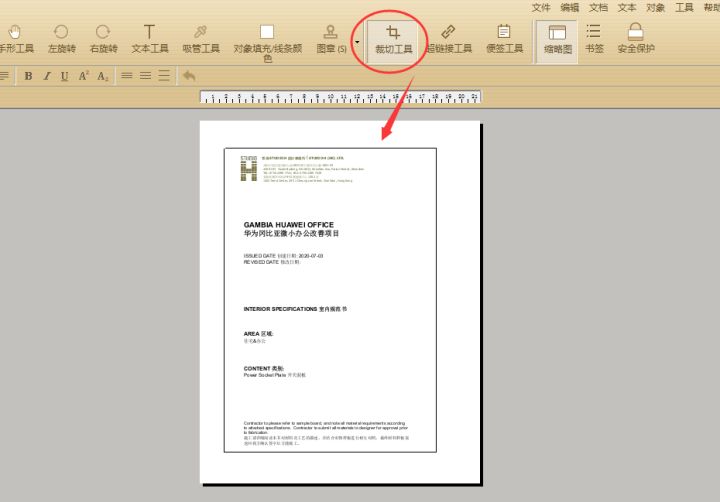Screen dimensions: 720x502
Task: Open the 对象 menu
Action: 655,8
